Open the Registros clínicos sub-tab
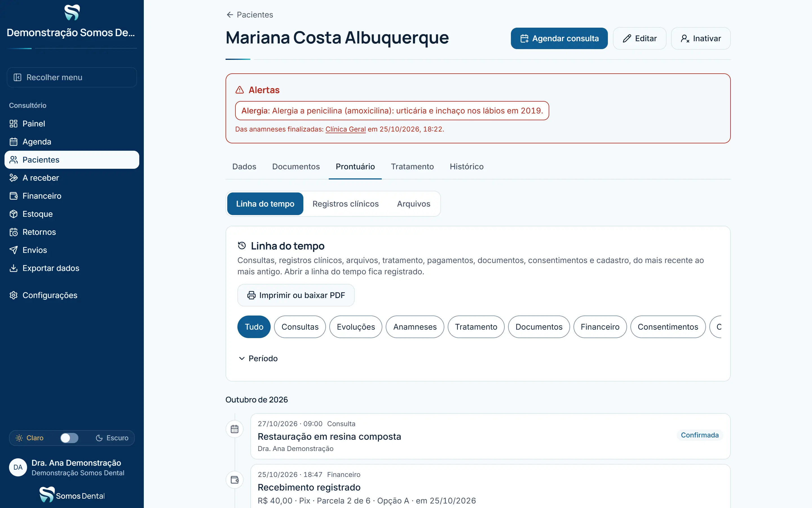 (x=346, y=204)
